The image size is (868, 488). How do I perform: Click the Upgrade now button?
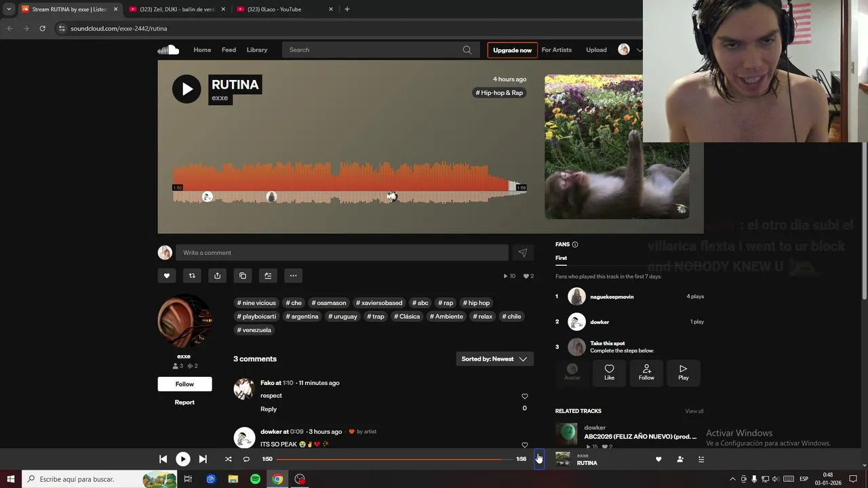click(x=513, y=50)
